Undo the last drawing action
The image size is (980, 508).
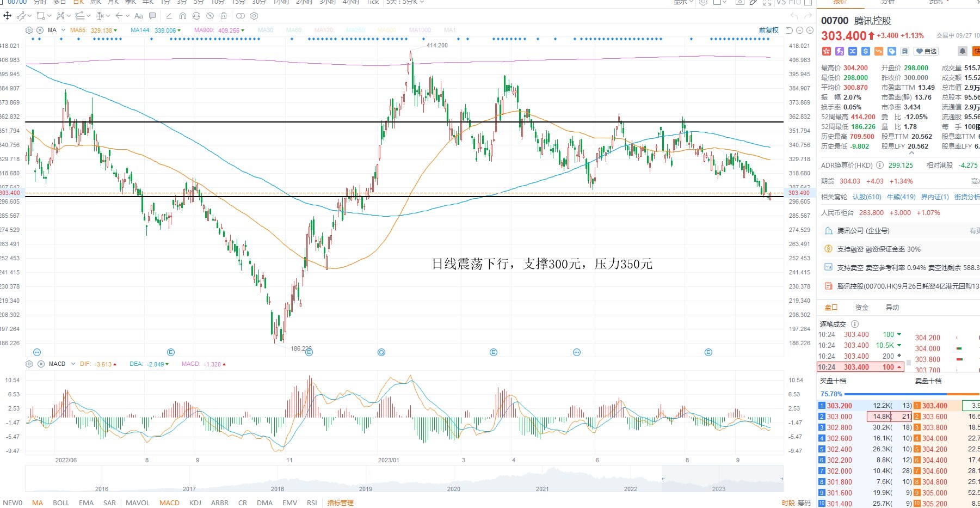(x=794, y=16)
